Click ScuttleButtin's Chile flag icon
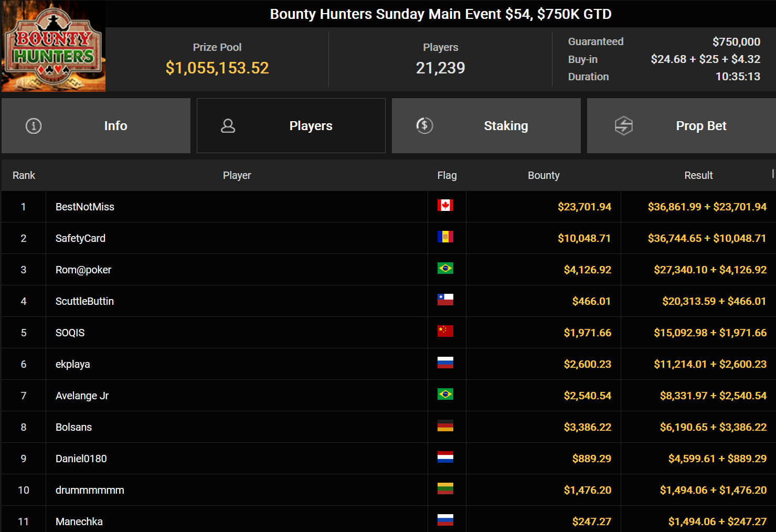The width and height of the screenshot is (776, 532). tap(445, 300)
